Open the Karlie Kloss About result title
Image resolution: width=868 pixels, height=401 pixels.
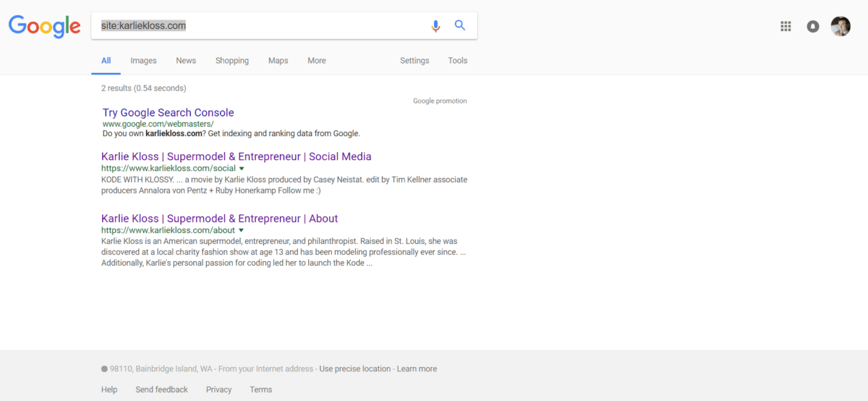[x=220, y=219]
